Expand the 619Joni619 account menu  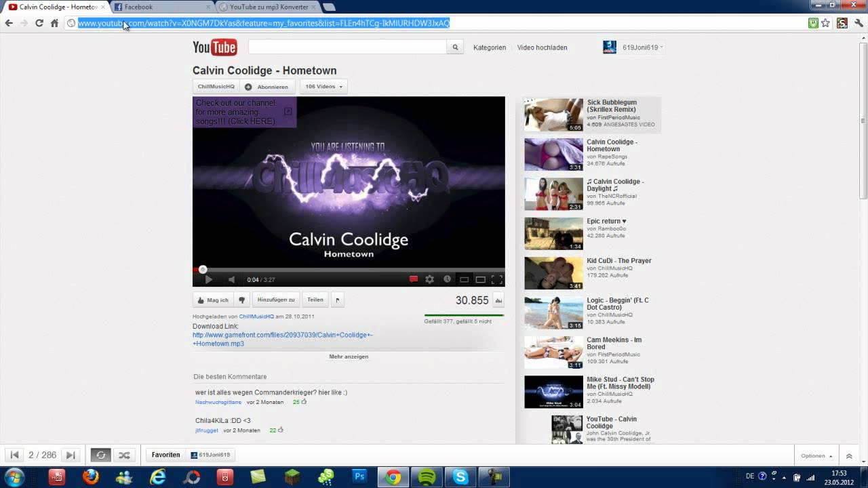coord(642,47)
